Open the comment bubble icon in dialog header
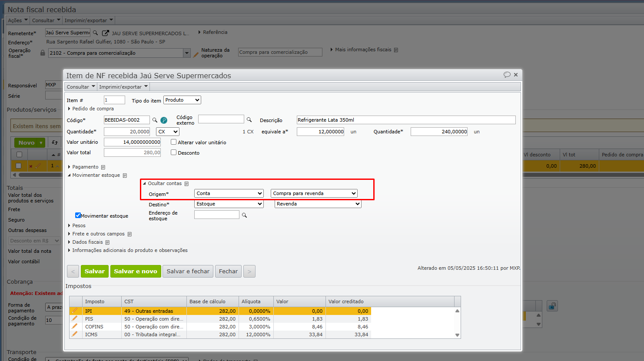 [507, 75]
